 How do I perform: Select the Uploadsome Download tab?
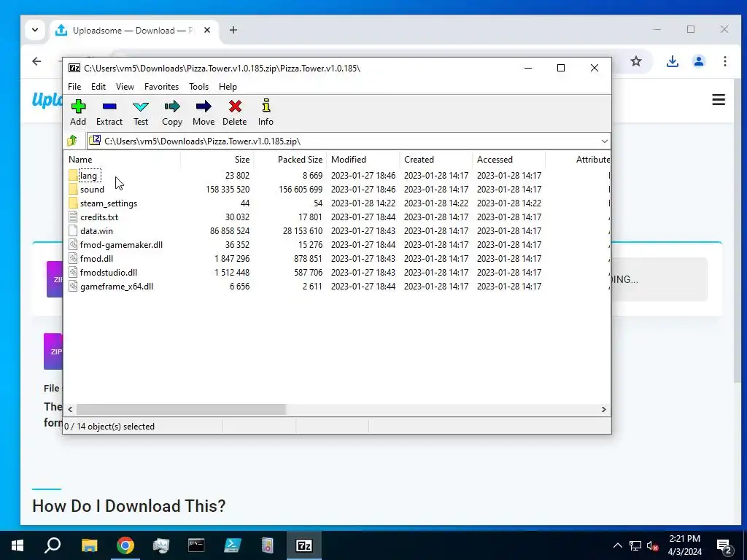tap(133, 31)
